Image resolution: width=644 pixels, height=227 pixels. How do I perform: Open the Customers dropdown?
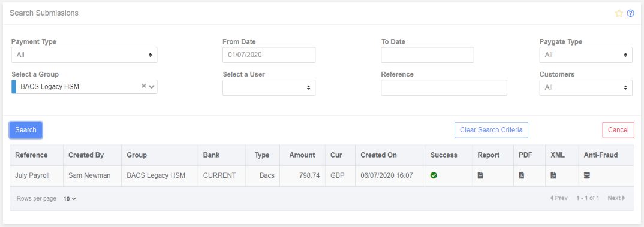coord(586,87)
